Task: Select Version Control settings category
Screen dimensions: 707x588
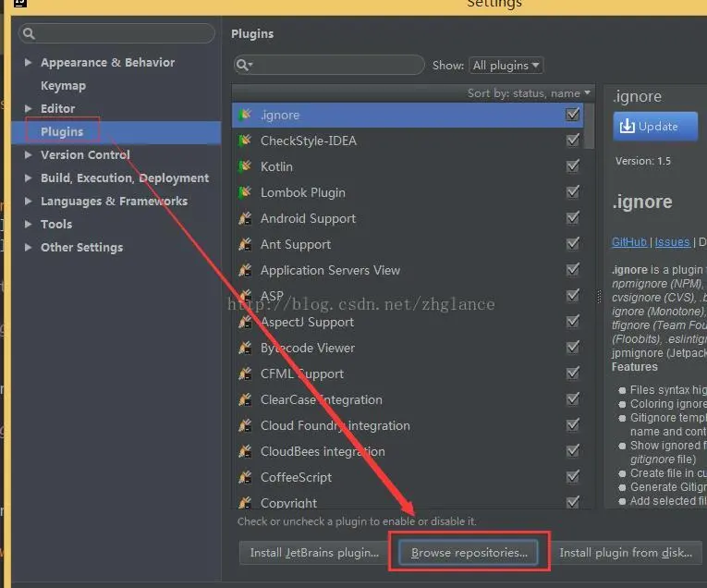Action: [85, 154]
